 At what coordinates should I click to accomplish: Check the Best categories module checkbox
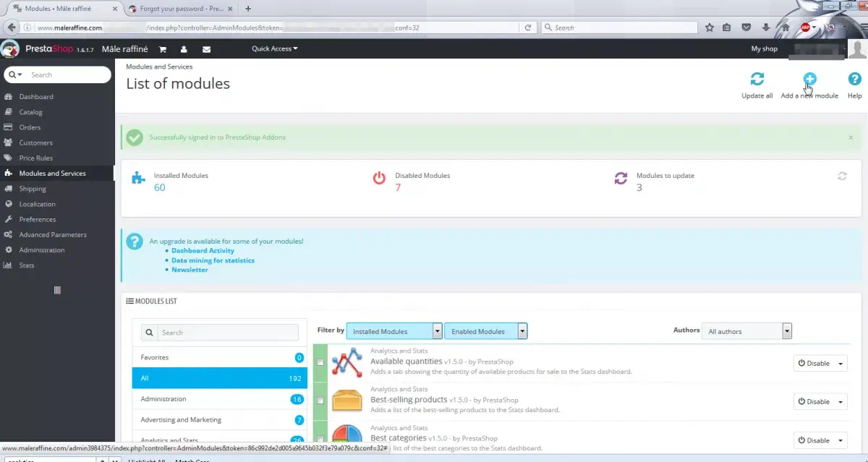320,439
